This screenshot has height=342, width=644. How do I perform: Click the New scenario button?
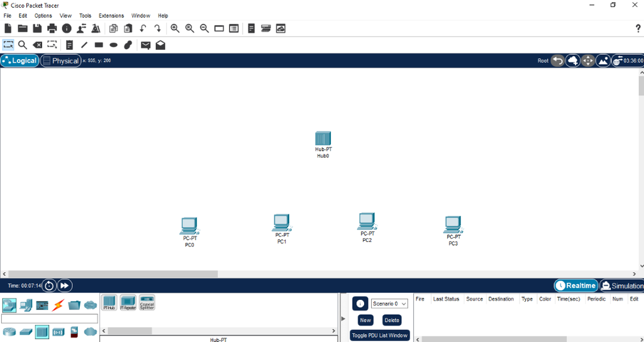(x=365, y=320)
